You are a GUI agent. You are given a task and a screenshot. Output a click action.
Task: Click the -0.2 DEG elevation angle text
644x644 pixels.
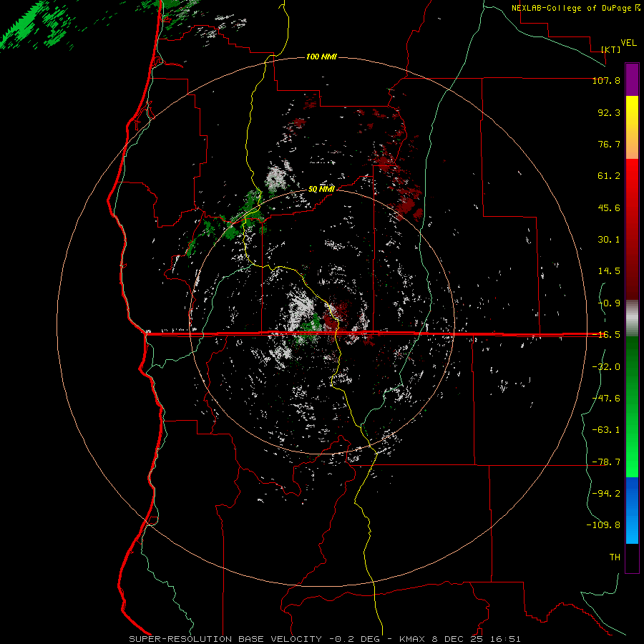coord(355,639)
